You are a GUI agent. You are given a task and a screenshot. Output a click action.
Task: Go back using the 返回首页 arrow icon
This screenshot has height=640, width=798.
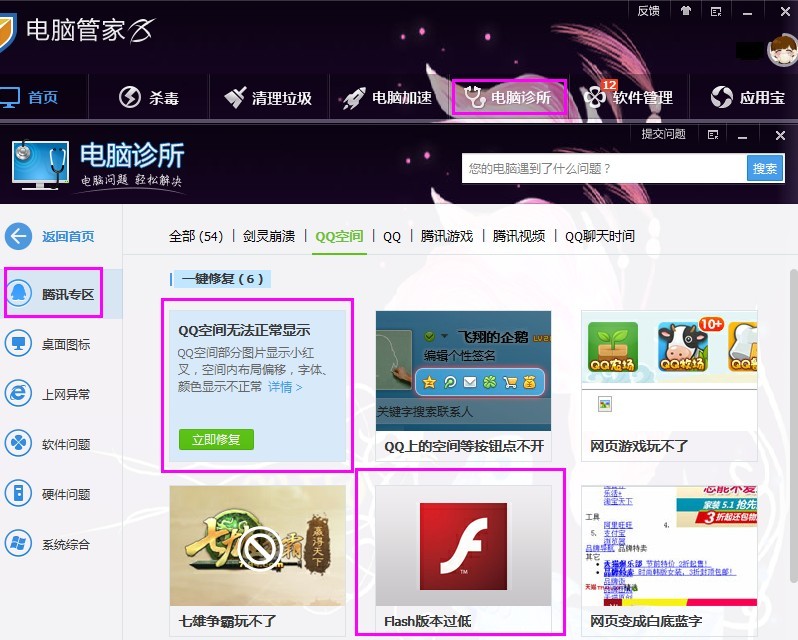[18, 236]
